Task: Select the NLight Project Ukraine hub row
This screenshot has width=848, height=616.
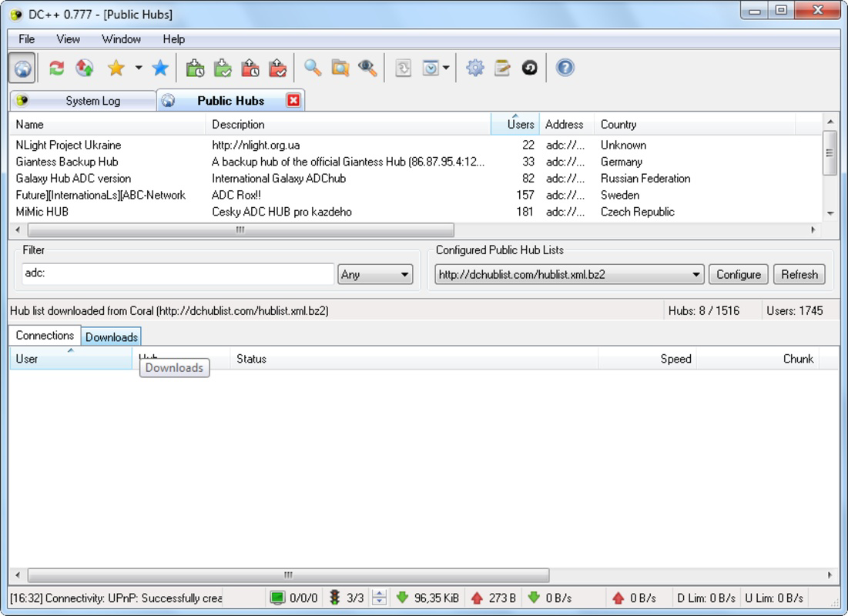Action: pyautogui.click(x=415, y=145)
